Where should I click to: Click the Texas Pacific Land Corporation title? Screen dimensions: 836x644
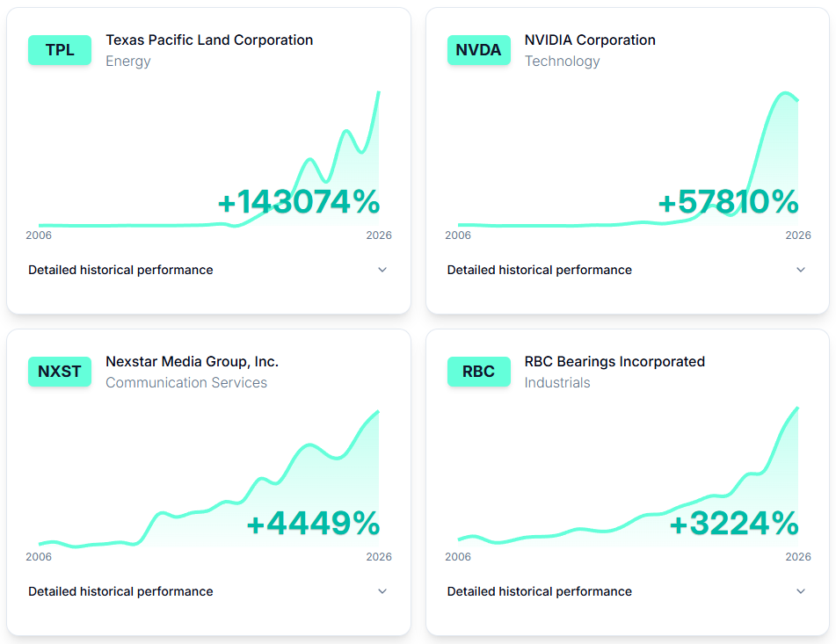(209, 40)
